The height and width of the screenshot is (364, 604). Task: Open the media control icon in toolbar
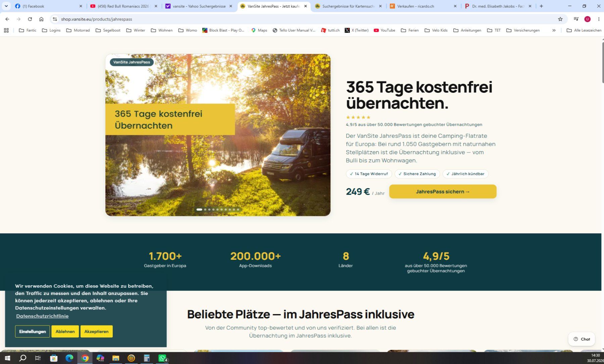(x=576, y=19)
